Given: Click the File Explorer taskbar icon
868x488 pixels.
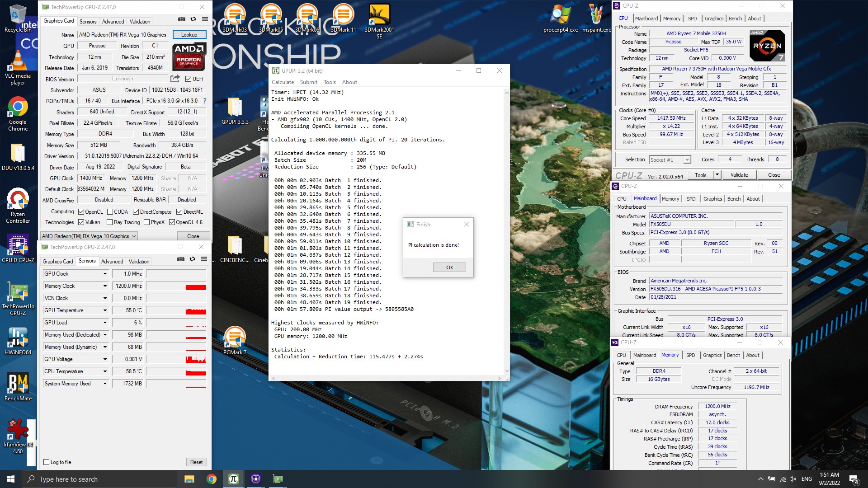Looking at the screenshot, I should pos(189,479).
